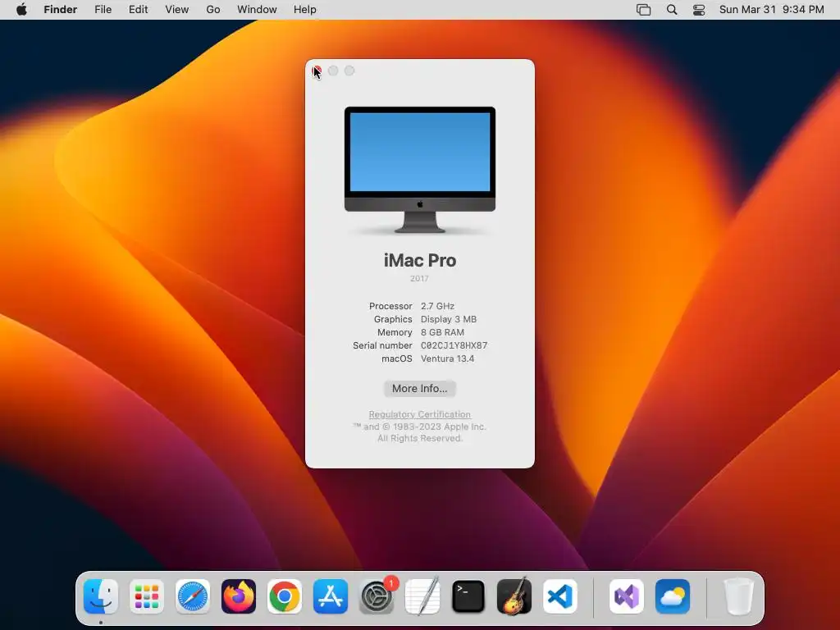Open the Apple menu

tap(21, 10)
